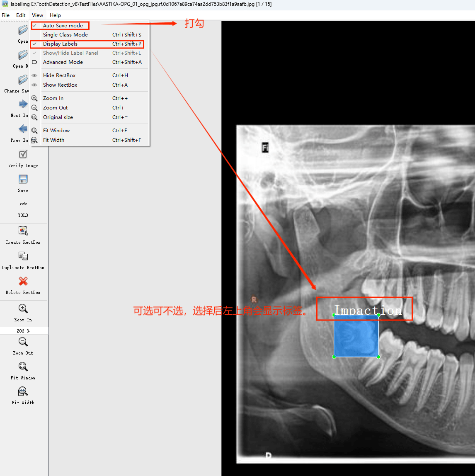Open the Help menu
The height and width of the screenshot is (476, 475).
coord(55,15)
